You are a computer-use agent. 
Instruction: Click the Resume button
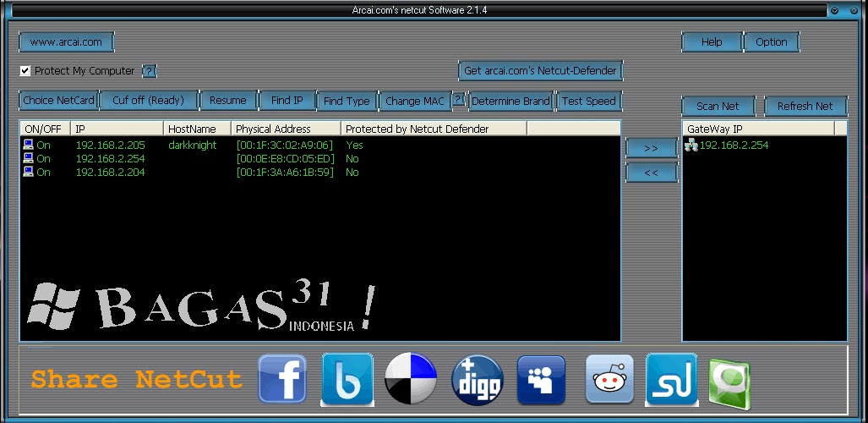228,101
